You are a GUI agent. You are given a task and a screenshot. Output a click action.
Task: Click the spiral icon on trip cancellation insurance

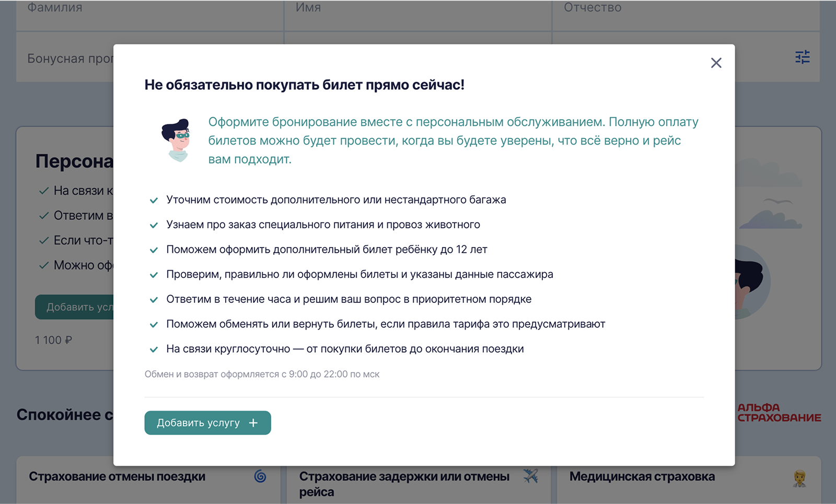pyautogui.click(x=260, y=476)
